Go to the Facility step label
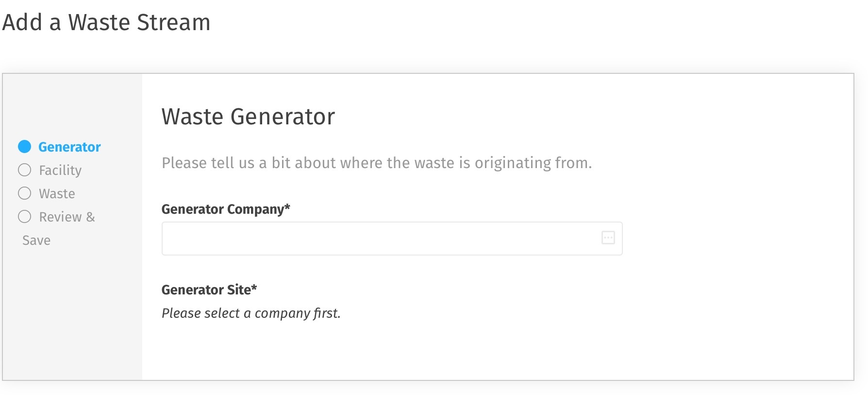This screenshot has width=868, height=411. tap(60, 170)
